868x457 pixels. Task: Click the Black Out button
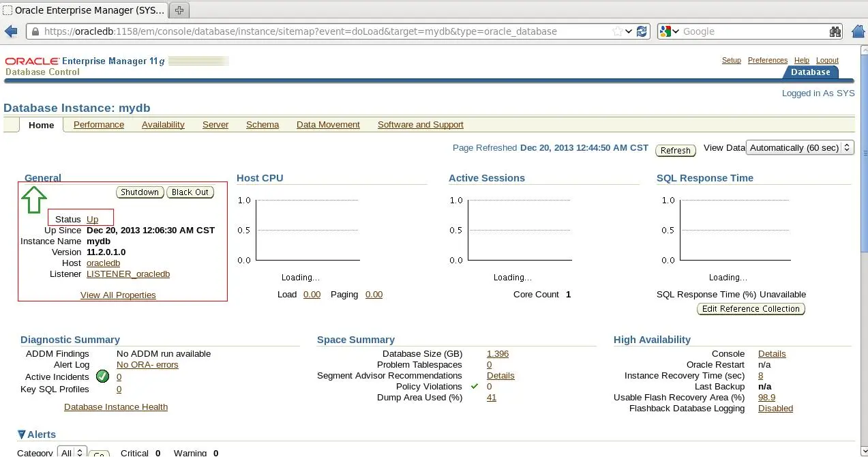tap(190, 192)
